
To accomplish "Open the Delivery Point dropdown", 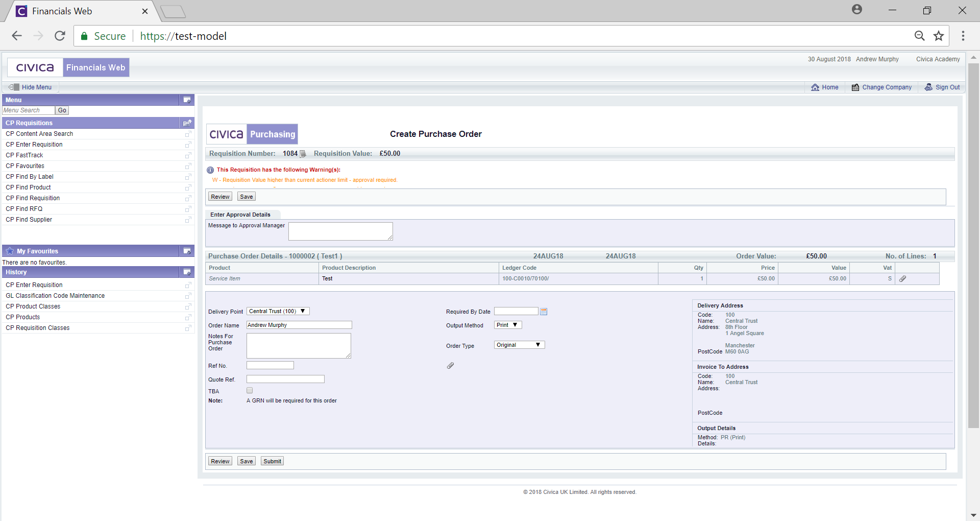I will (278, 311).
